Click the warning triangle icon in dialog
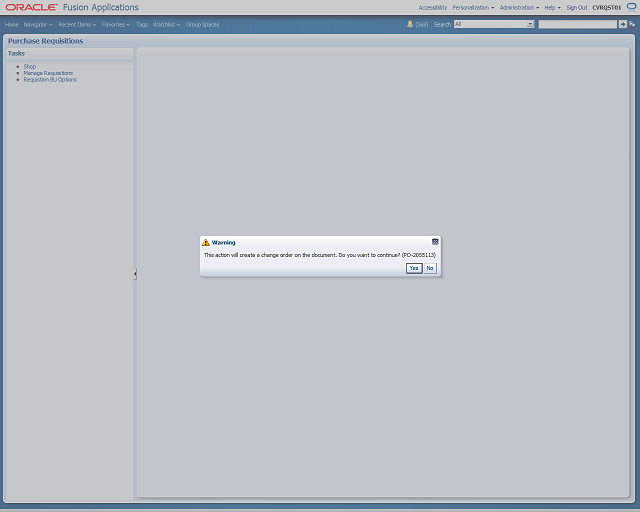 tap(206, 243)
